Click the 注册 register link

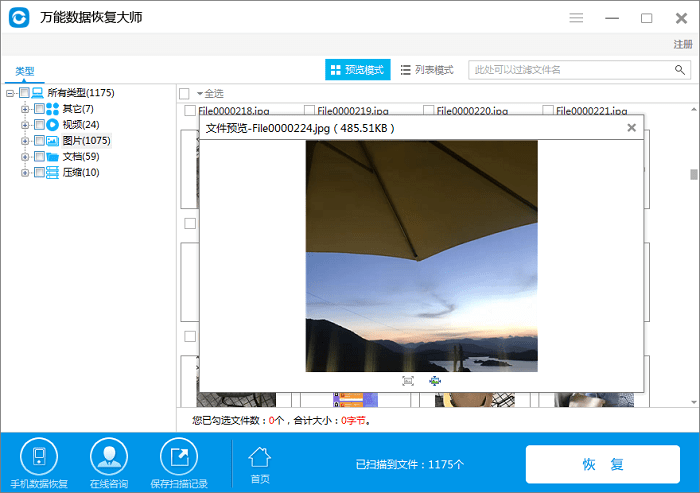point(683,44)
